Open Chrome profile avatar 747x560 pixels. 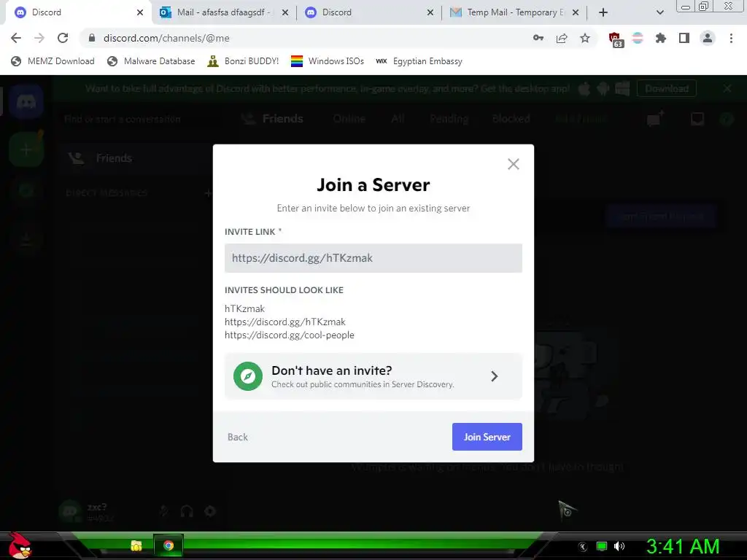708,38
